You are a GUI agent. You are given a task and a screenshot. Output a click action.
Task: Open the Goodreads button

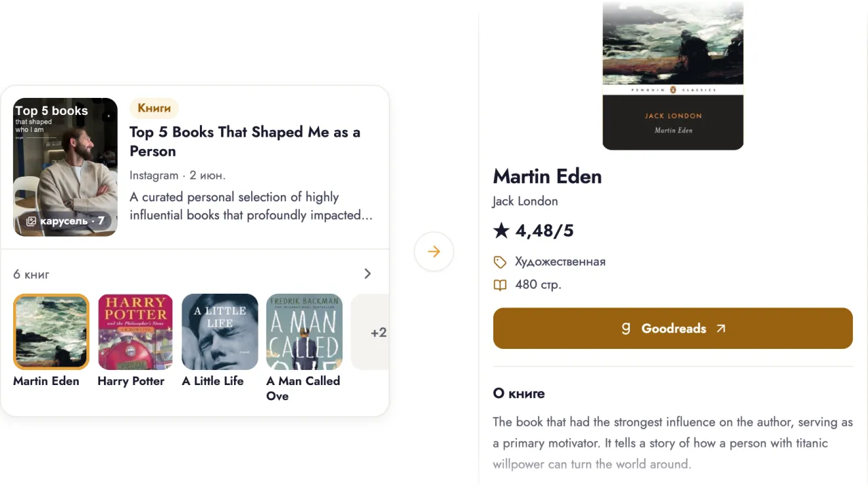(673, 328)
